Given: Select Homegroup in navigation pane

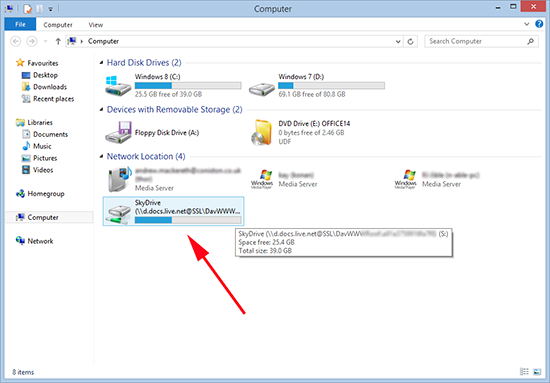Looking at the screenshot, I should click(x=46, y=194).
